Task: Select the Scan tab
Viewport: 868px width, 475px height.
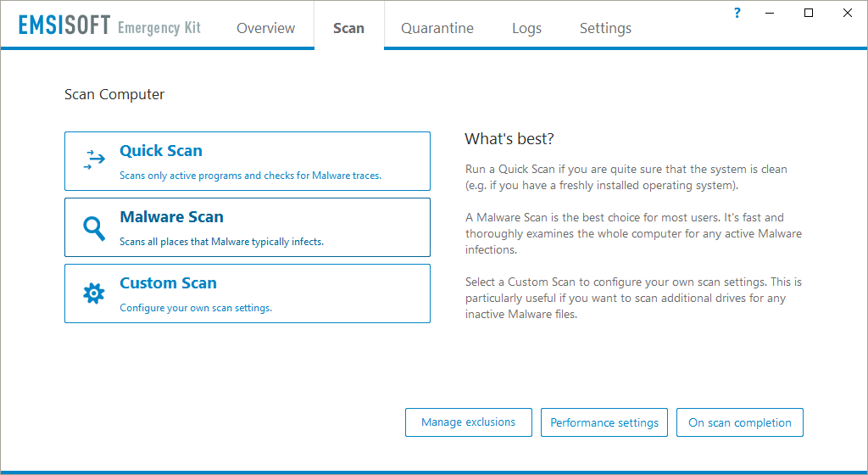Action: tap(348, 28)
